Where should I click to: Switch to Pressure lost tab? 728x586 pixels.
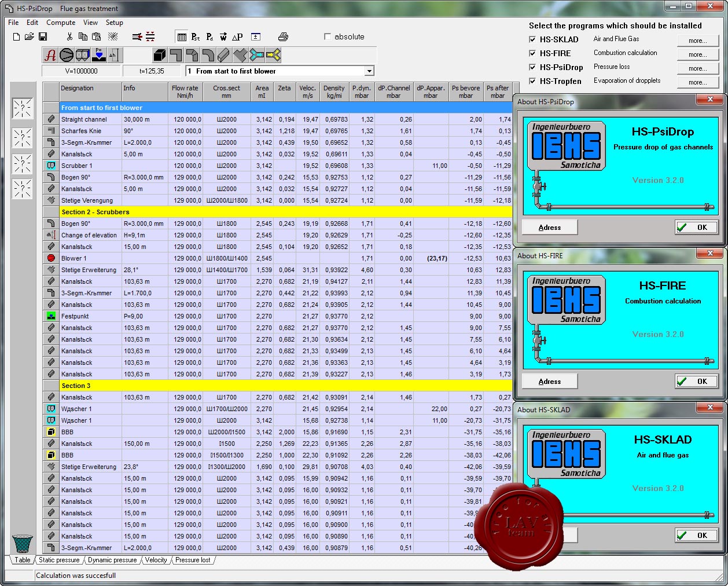pyautogui.click(x=193, y=560)
